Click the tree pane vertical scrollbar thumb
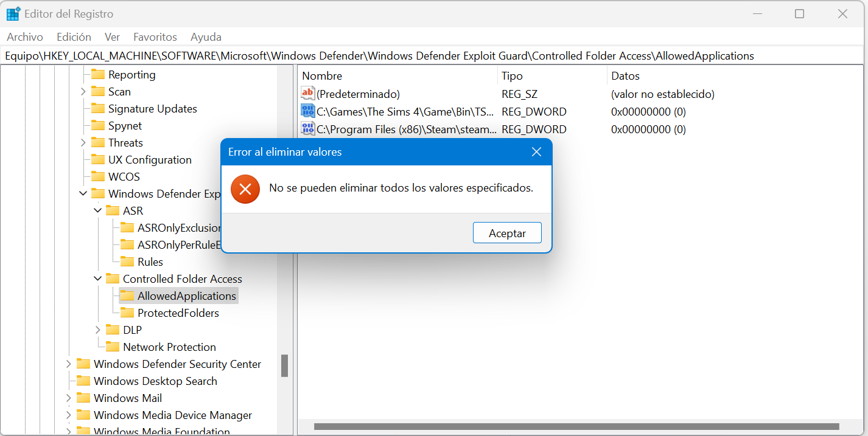This screenshot has height=436, width=868. coord(284,365)
